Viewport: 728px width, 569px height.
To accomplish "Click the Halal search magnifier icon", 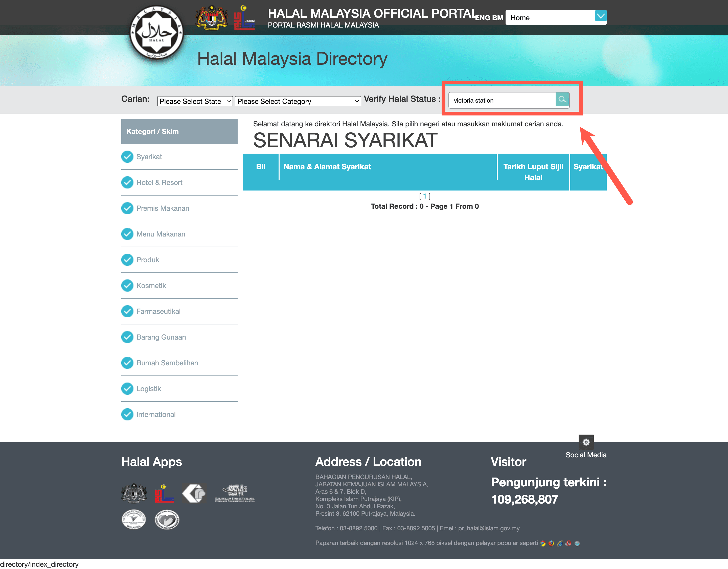I will coord(561,99).
